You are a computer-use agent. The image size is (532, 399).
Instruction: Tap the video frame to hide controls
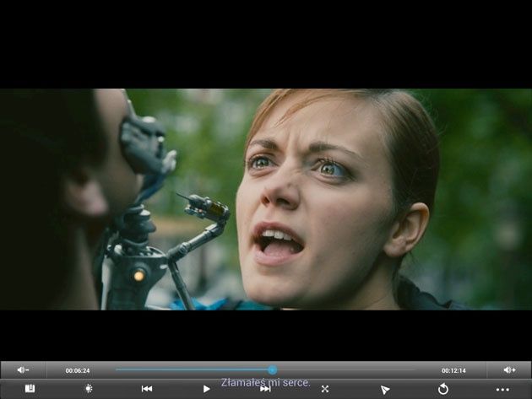tap(266, 199)
